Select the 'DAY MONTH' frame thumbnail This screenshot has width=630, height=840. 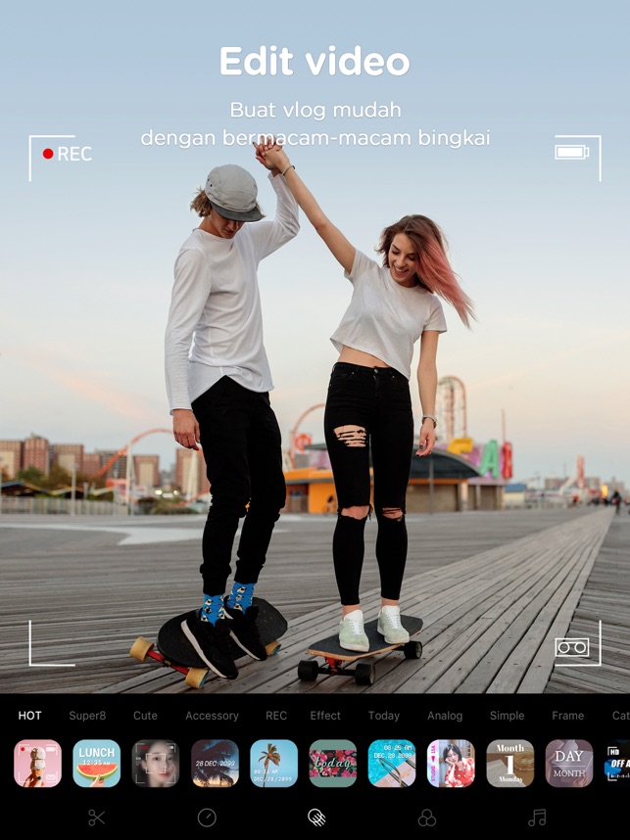569,764
